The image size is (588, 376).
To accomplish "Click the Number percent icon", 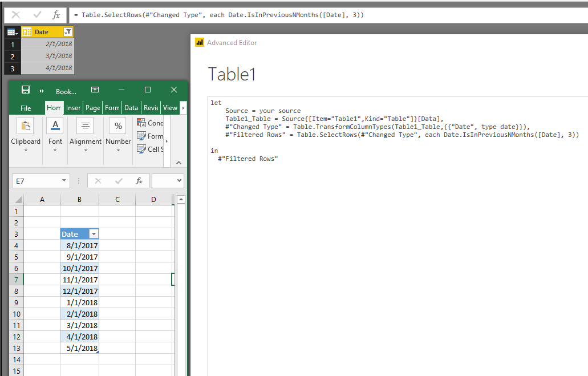I will pos(118,126).
